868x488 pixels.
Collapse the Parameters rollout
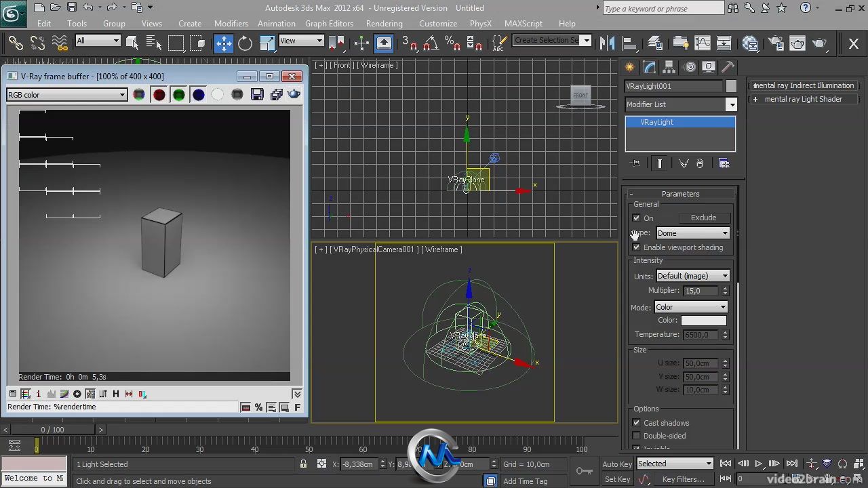(x=680, y=194)
